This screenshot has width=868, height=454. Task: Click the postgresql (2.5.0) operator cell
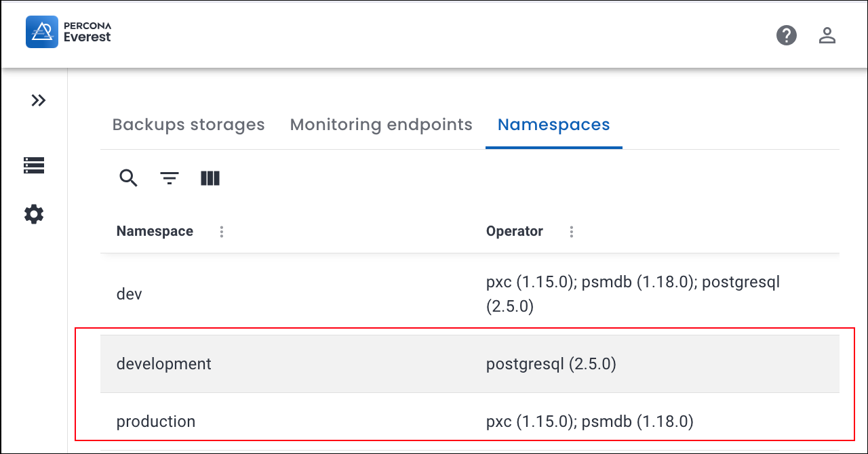(551, 364)
